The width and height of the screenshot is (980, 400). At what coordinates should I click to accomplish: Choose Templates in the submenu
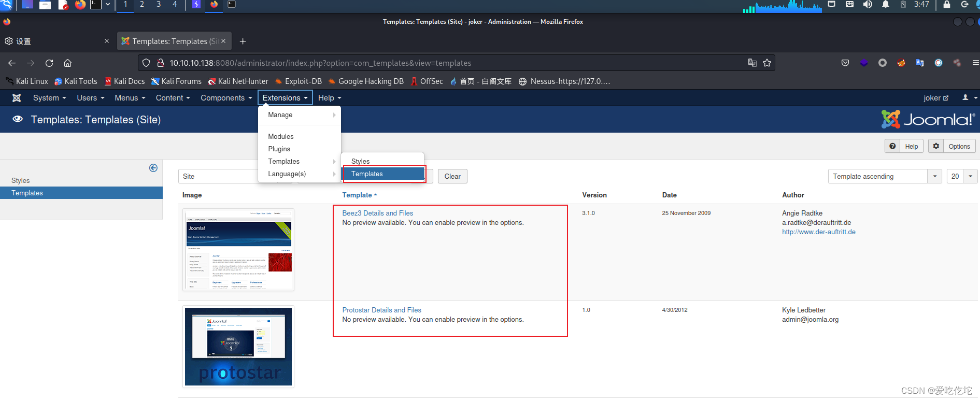click(x=382, y=174)
